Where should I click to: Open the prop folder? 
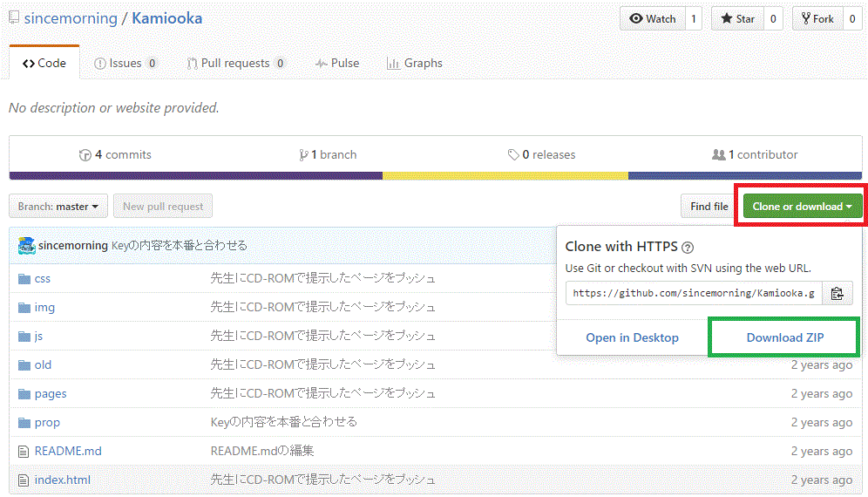47,423
